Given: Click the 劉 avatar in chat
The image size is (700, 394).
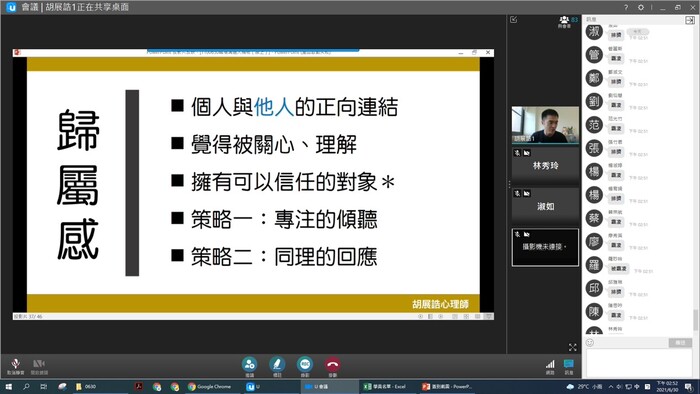Looking at the screenshot, I should coord(594,101).
